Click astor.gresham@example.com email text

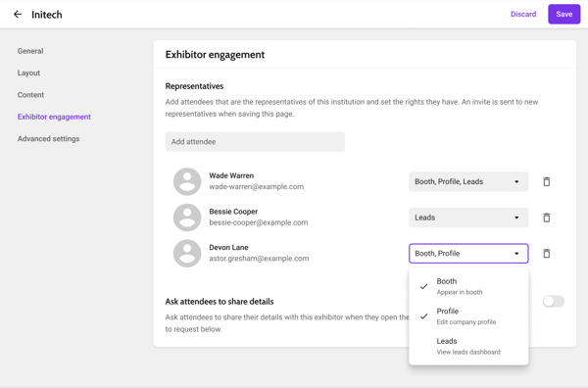259,259
